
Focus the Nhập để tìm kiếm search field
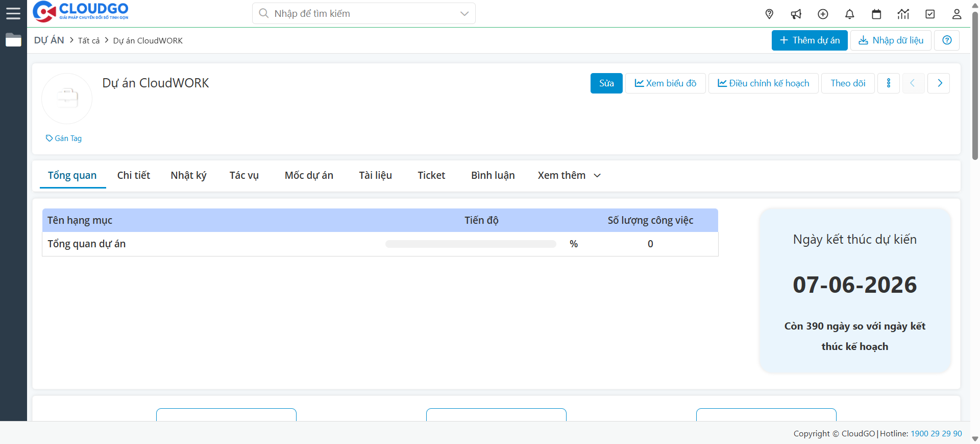363,13
